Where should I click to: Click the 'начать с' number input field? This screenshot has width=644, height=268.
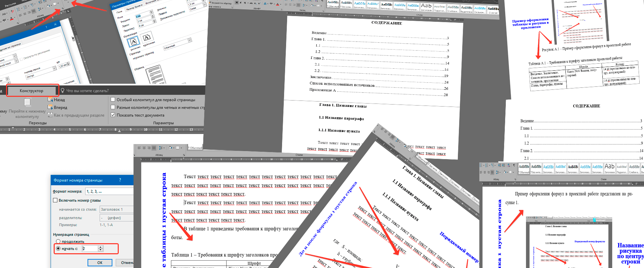90,249
